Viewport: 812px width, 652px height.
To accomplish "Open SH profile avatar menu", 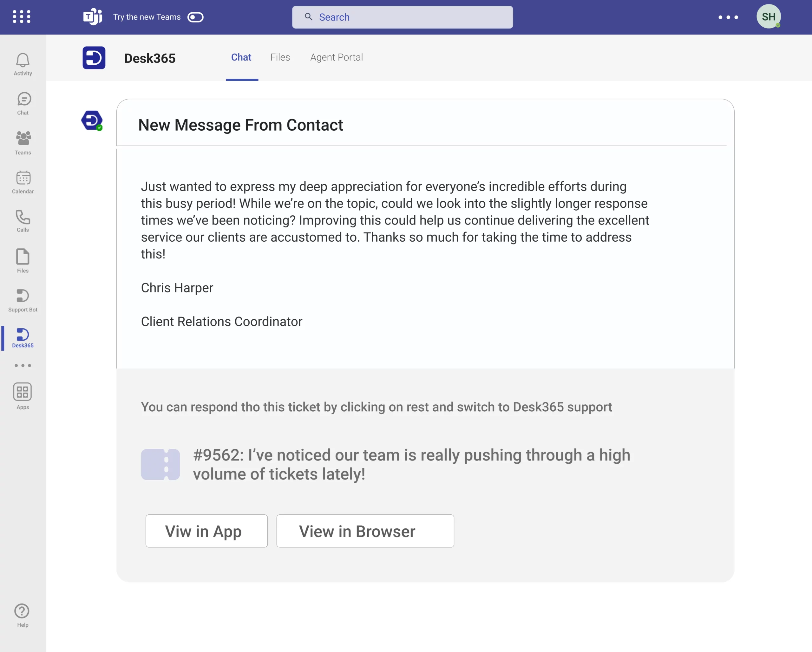I will (x=768, y=16).
